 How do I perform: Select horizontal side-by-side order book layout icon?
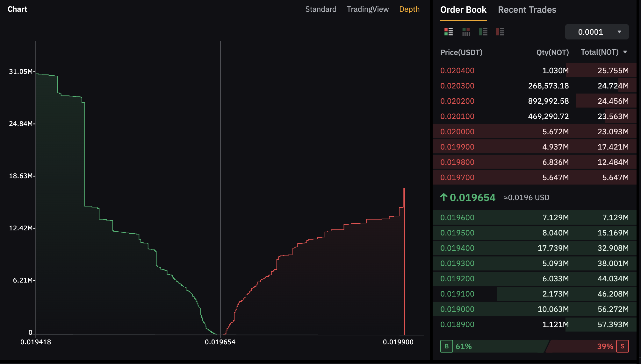click(466, 32)
